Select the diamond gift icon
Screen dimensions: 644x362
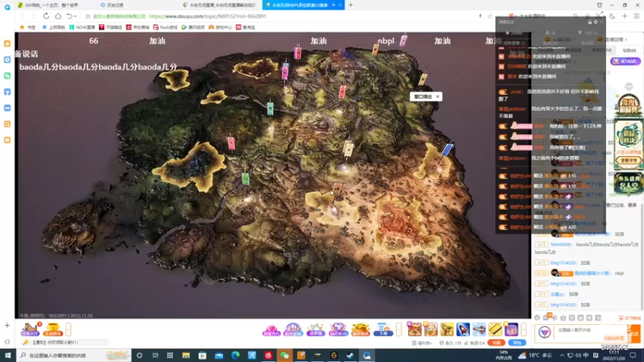point(338,330)
